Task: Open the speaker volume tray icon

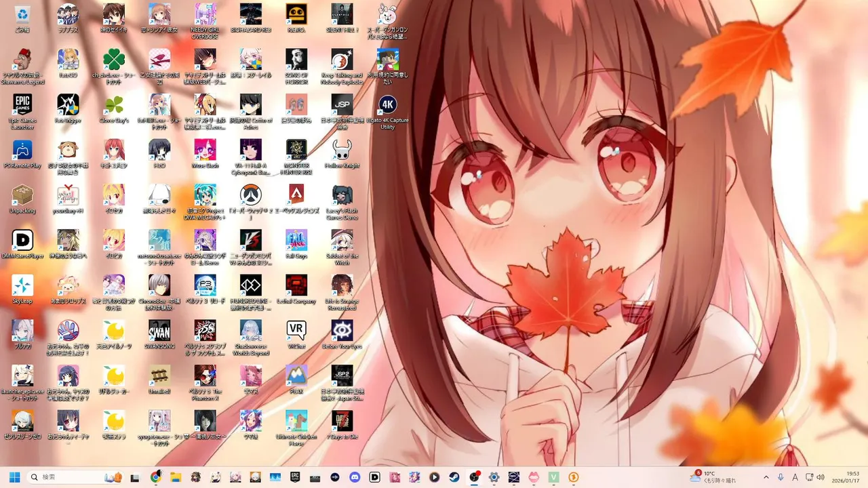Action: click(821, 477)
